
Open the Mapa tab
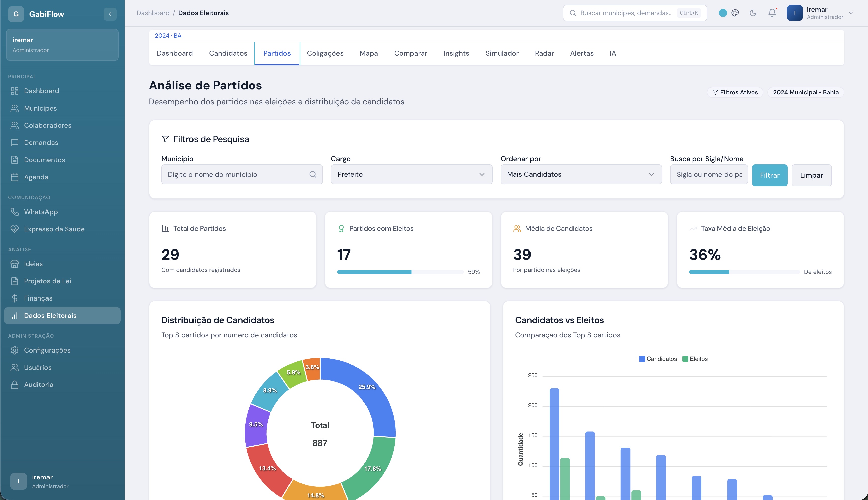pyautogui.click(x=369, y=53)
